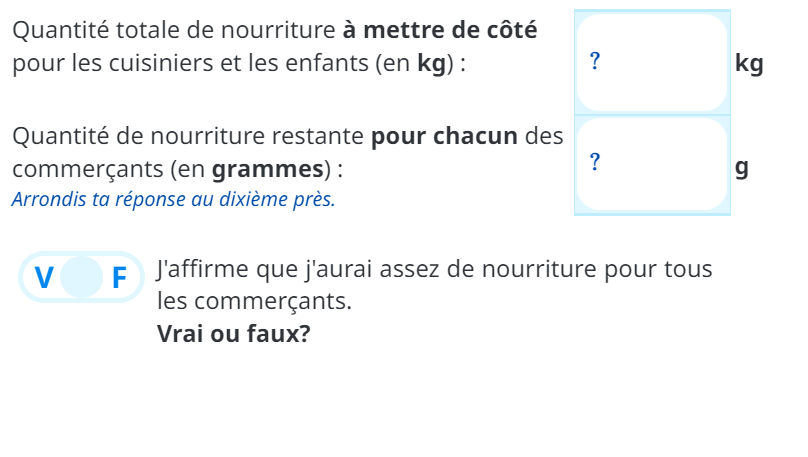Click the bold word "grammes" in parentheses

click(269, 167)
